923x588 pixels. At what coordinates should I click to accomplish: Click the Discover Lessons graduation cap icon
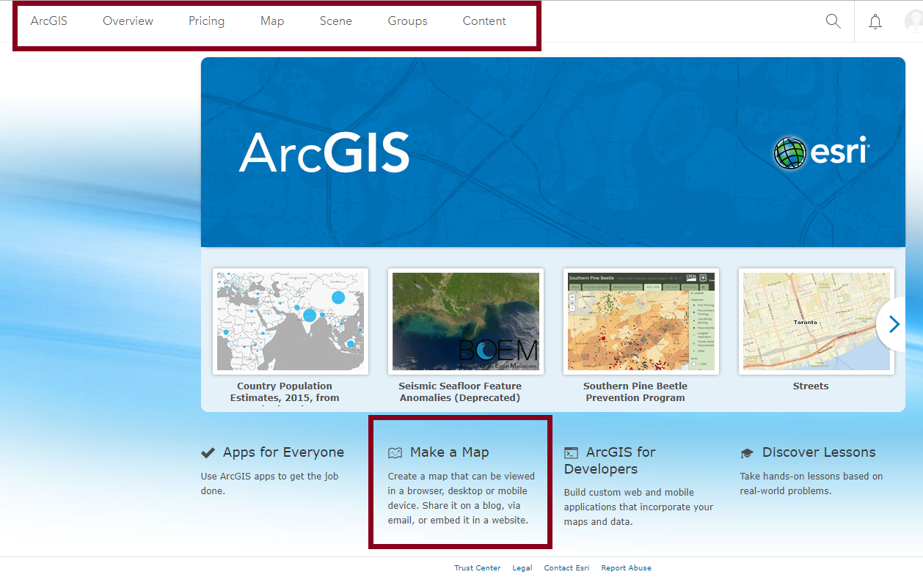click(747, 453)
